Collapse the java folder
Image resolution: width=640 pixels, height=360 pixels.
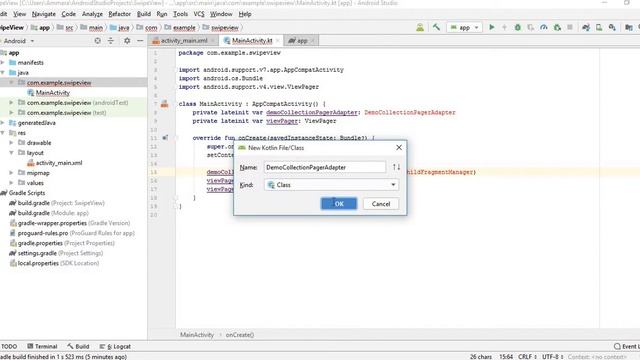3,73
